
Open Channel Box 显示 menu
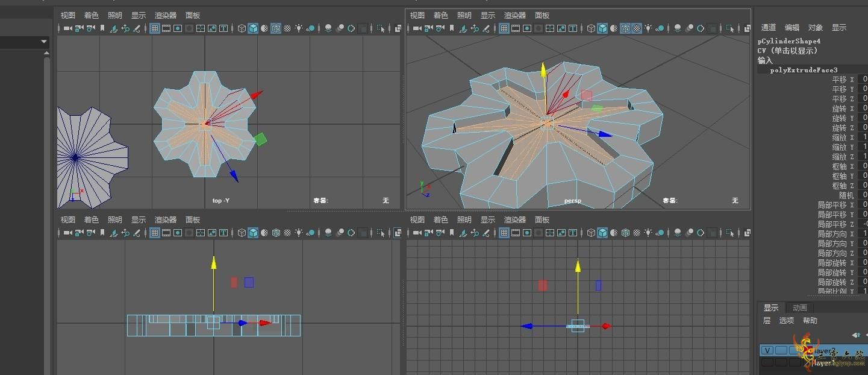[x=839, y=28]
